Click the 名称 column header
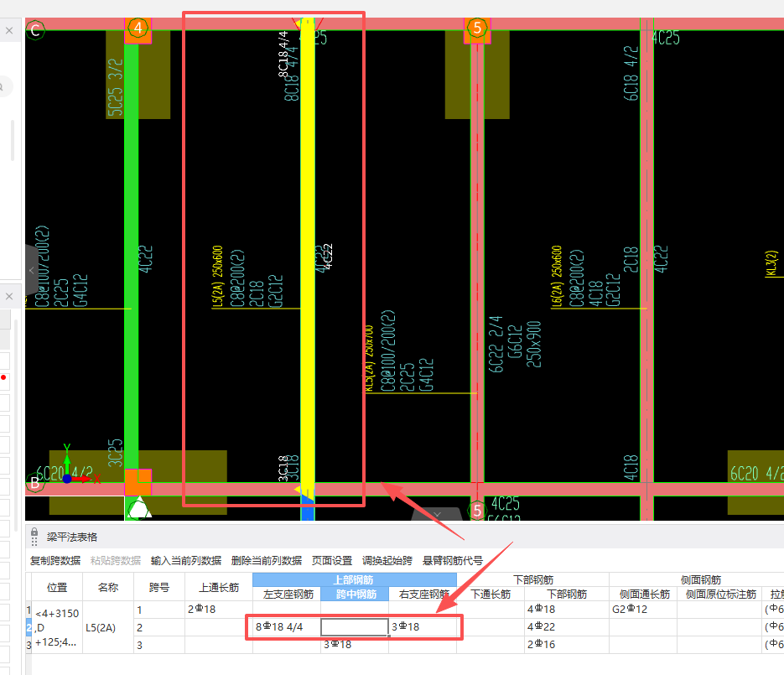Image resolution: width=784 pixels, height=675 pixels. pos(108,588)
